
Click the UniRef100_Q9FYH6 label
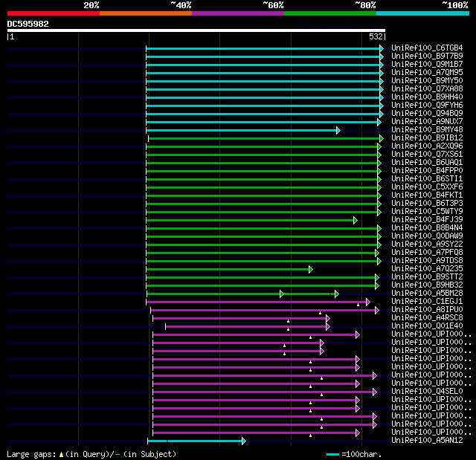pyautogui.click(x=427, y=106)
